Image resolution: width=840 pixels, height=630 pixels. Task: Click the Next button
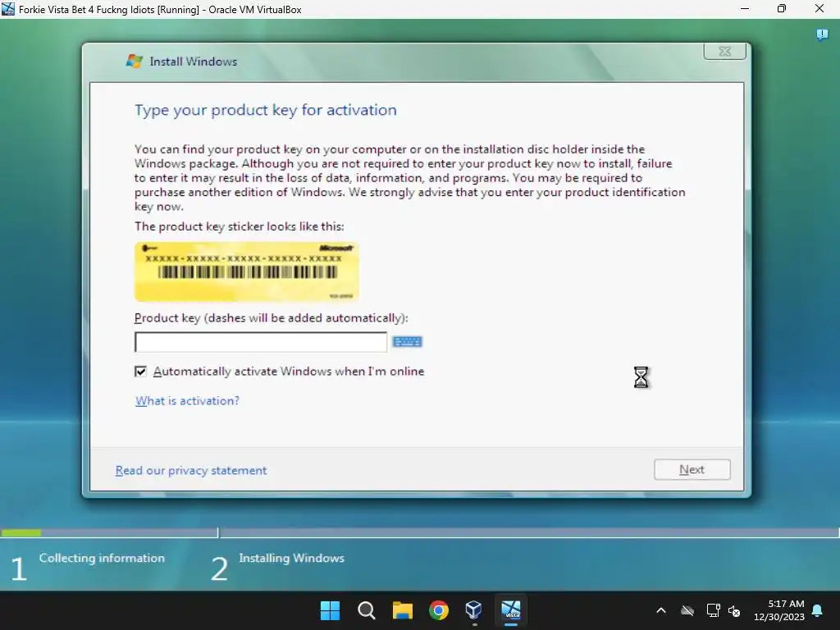pos(692,469)
